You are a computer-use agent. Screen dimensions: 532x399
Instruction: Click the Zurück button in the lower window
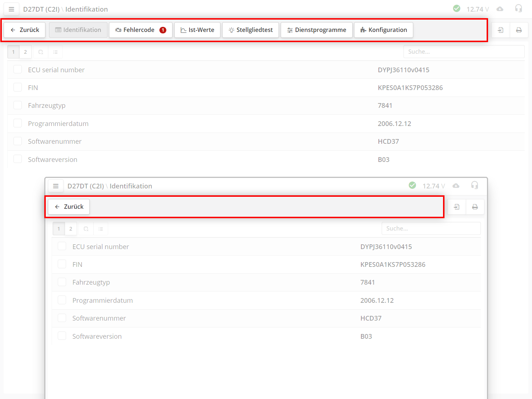pyautogui.click(x=69, y=207)
